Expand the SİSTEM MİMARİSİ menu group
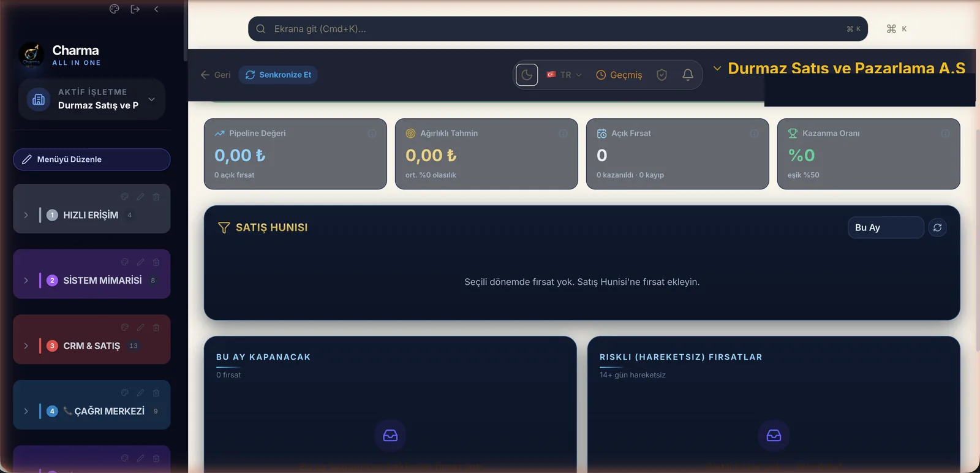 tap(26, 281)
